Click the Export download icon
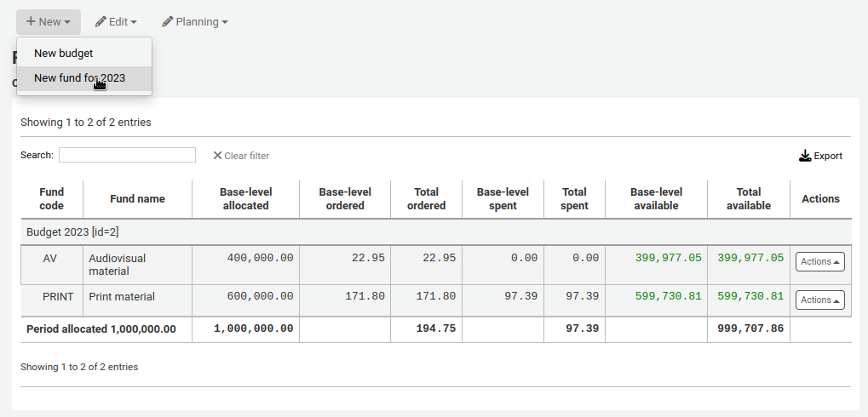The width and height of the screenshot is (868, 417). (805, 156)
